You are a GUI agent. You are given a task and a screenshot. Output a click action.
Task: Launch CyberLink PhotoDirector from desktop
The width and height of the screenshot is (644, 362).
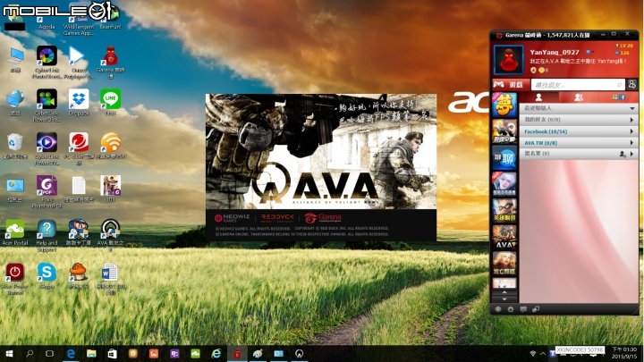point(47,63)
